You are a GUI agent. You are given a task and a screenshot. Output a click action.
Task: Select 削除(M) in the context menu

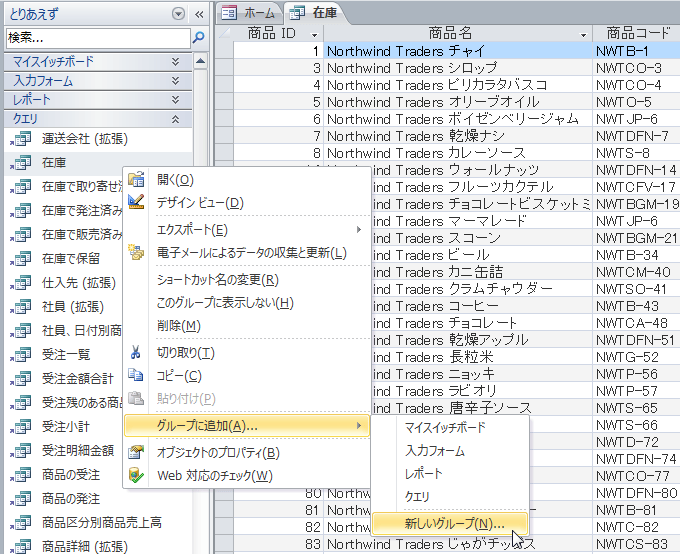(247, 325)
